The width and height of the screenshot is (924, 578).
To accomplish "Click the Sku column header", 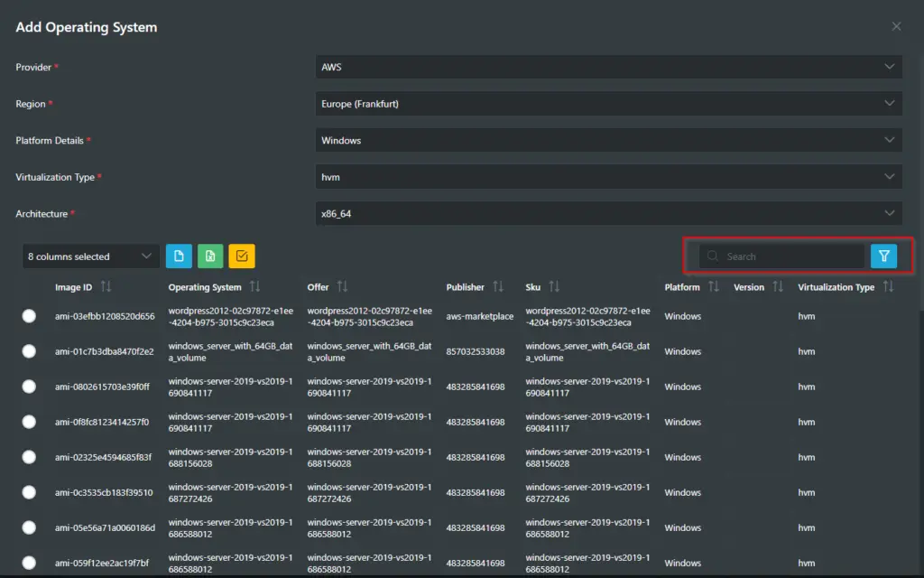I will click(x=532, y=287).
